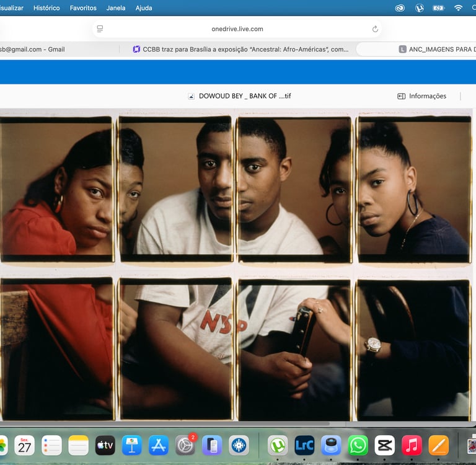Open App Store from the Dock
Screen dimensions: 476x465
click(x=159, y=445)
